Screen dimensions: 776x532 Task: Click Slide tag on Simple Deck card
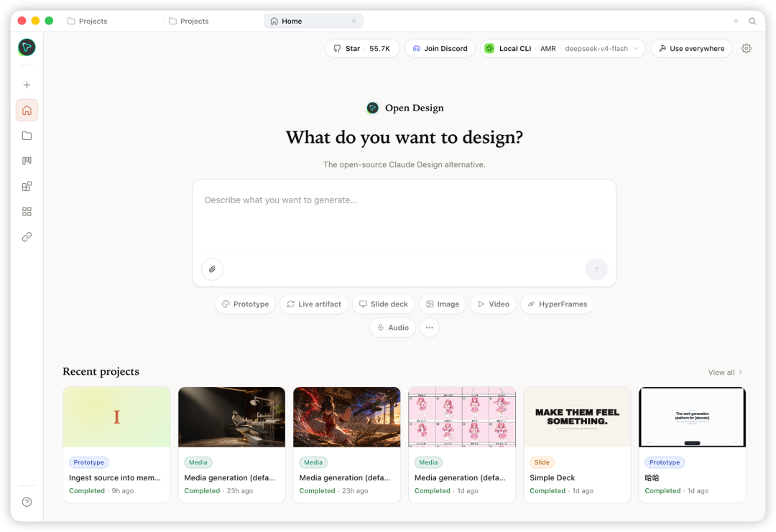(x=542, y=462)
